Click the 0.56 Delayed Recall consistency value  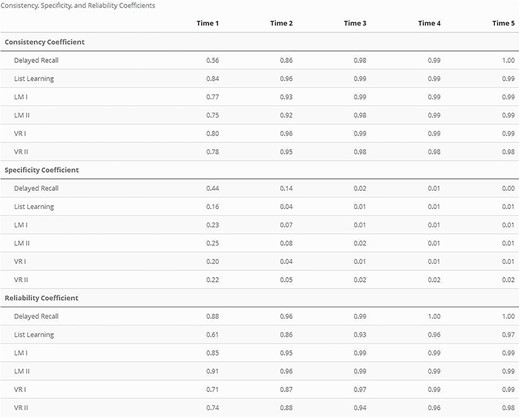pos(212,60)
